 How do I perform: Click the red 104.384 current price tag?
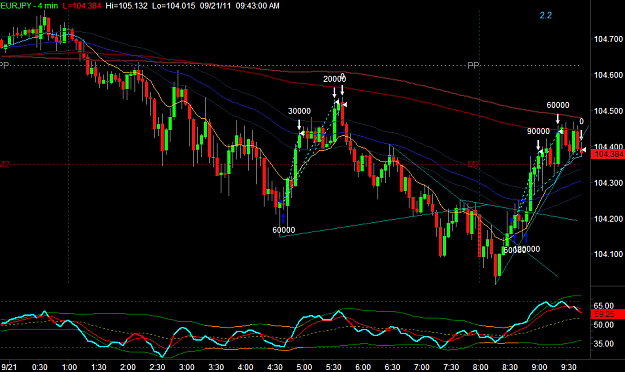click(x=608, y=155)
